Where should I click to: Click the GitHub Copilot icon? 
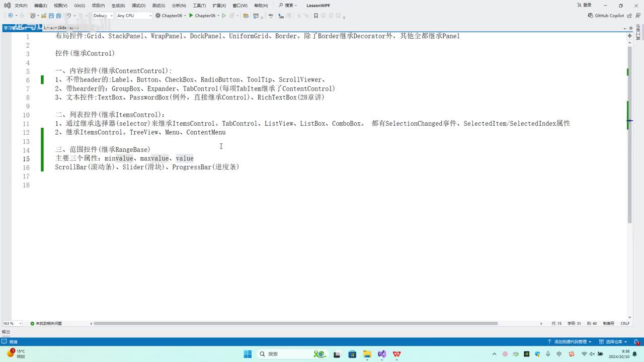(591, 16)
